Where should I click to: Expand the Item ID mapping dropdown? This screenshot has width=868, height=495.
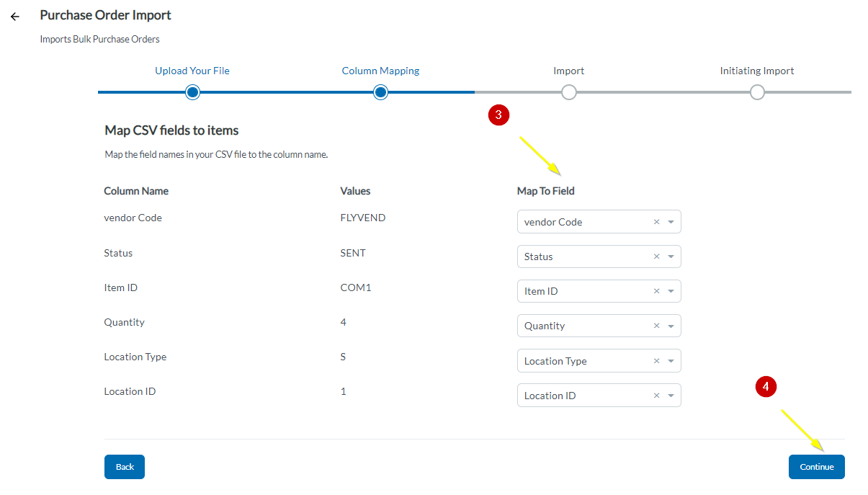[671, 290]
